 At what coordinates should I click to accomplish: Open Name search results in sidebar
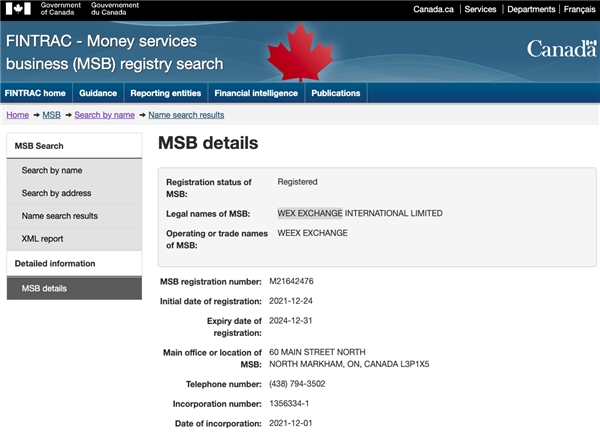pyautogui.click(x=60, y=216)
